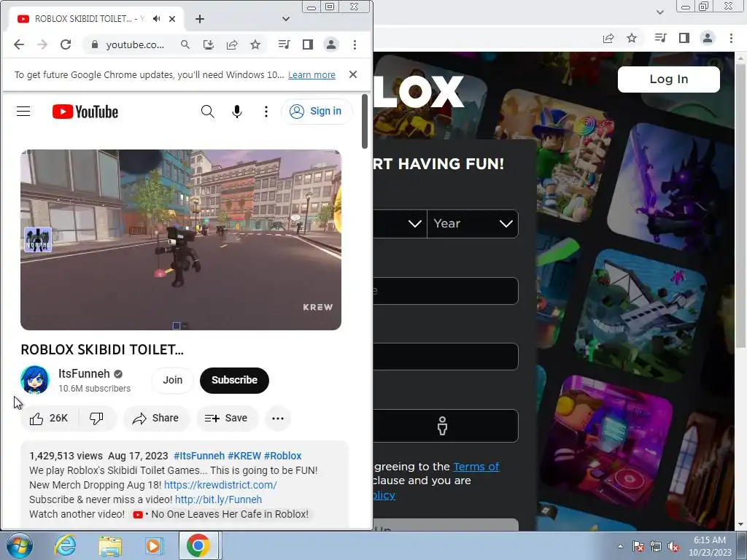Expand tab search chevron in front window
This screenshot has height=560, width=747.
coord(286,18)
